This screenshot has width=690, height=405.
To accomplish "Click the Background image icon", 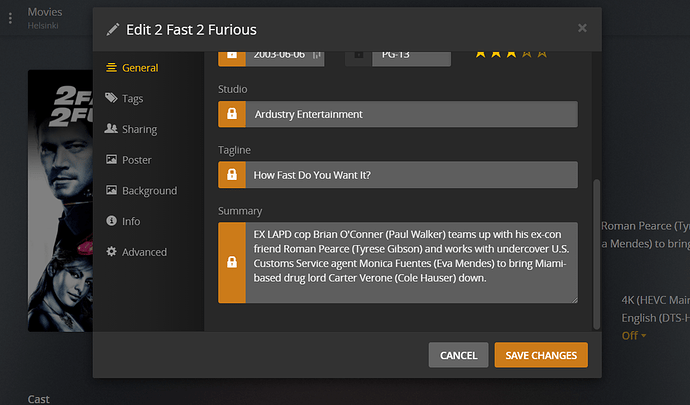I will [x=111, y=190].
